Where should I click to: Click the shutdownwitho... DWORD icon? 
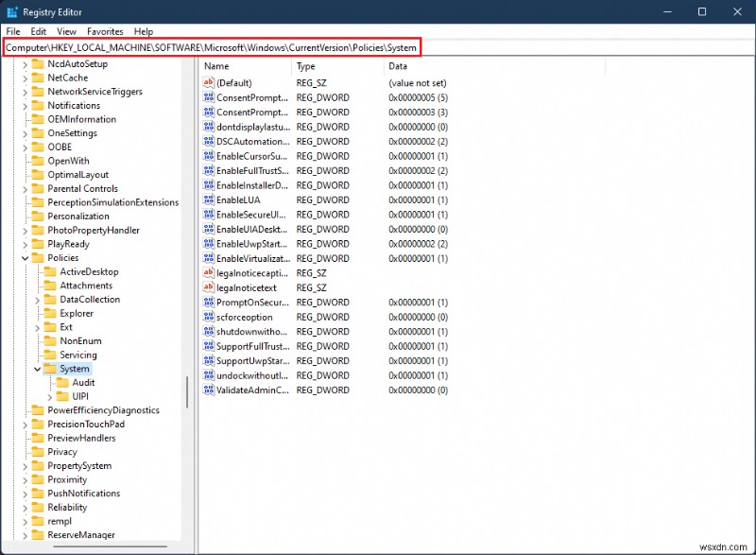point(208,331)
